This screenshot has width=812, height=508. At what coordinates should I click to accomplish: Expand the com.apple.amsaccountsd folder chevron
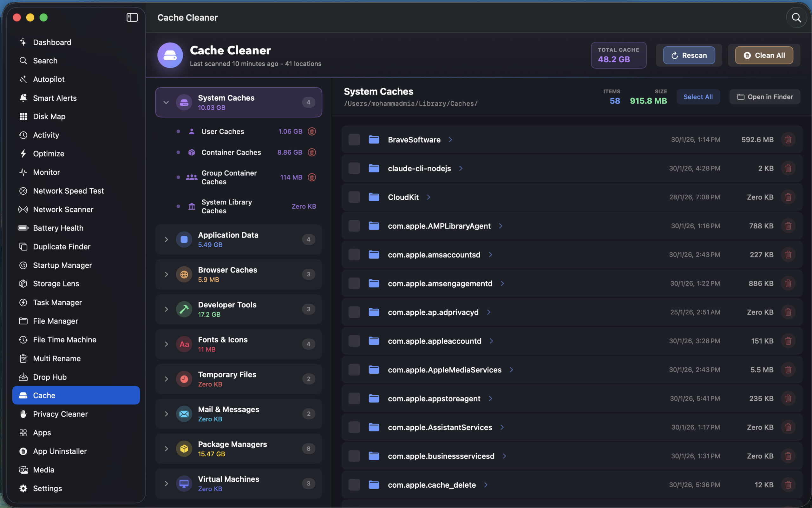[490, 255]
